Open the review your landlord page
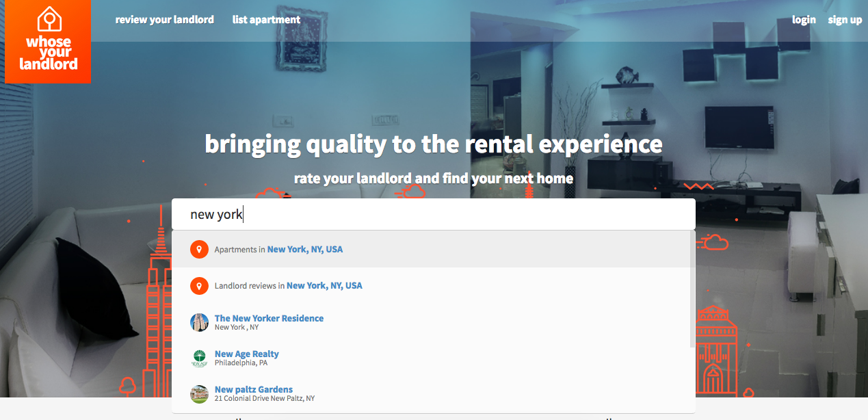Viewport: 868px width, 420px height. click(x=164, y=19)
